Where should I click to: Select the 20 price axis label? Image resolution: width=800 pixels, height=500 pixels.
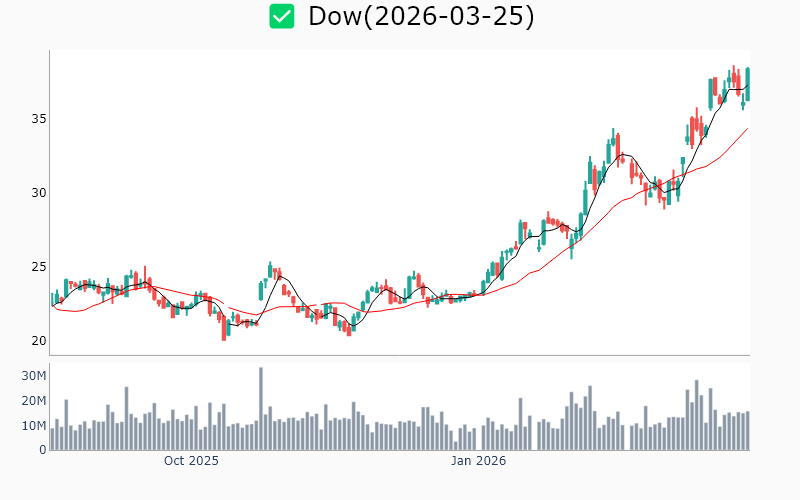(x=38, y=341)
